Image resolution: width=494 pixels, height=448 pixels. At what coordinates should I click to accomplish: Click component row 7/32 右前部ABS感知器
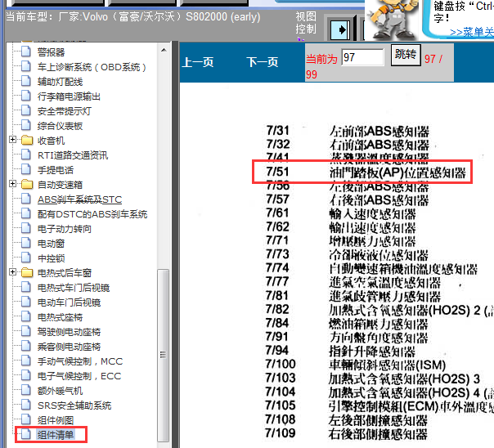tap(348, 145)
